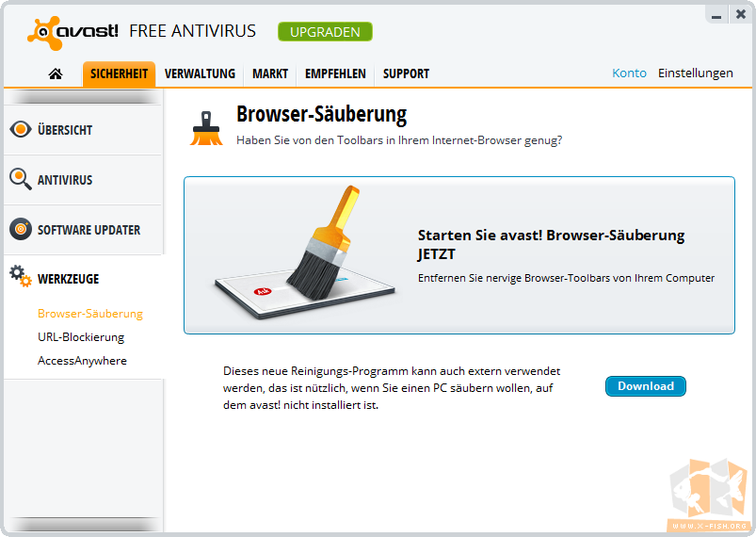Viewport: 756px width, 537px height.
Task: Click the blue Download button
Action: click(646, 386)
